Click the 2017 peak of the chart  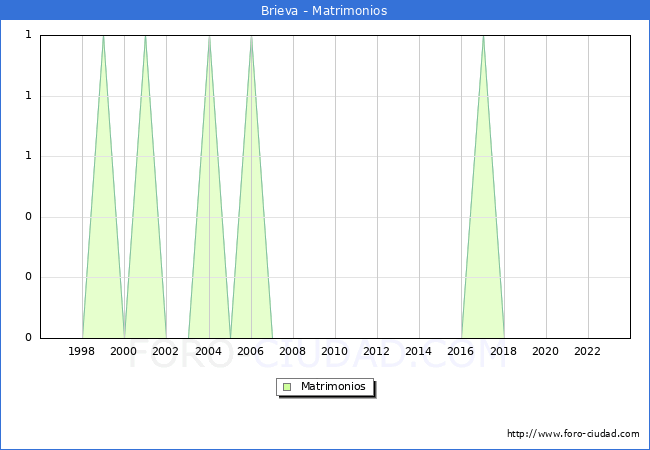pos(483,37)
